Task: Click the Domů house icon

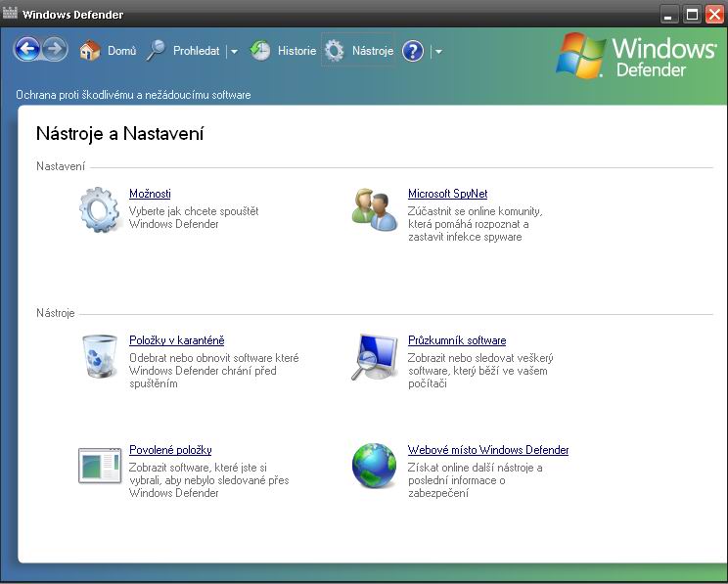Action: pos(90,50)
